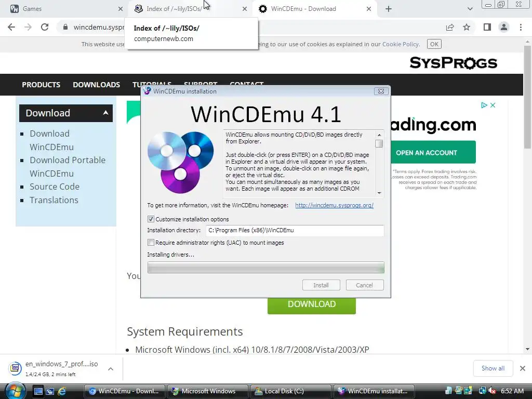This screenshot has height=399, width=532.
Task: Click the 6:52 AM clock
Action: pos(512,391)
